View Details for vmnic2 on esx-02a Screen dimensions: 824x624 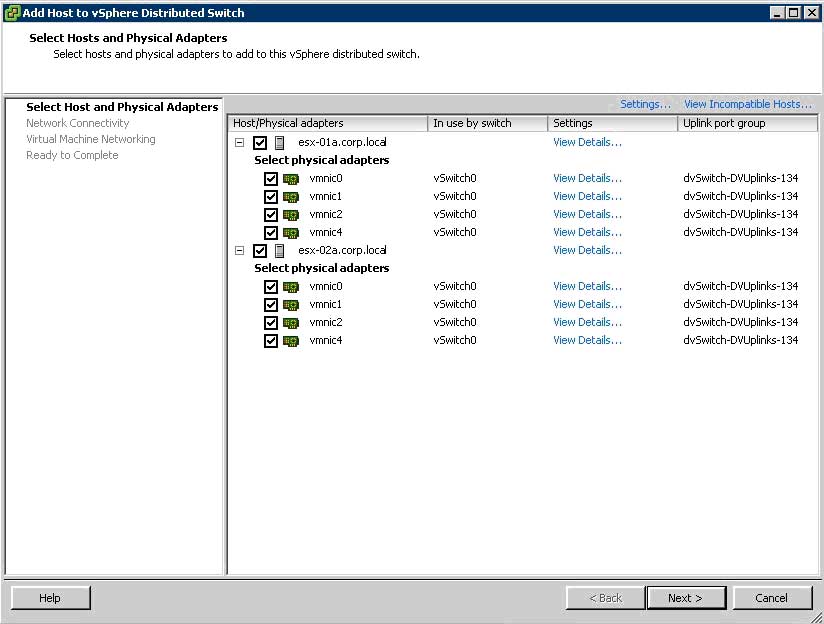(587, 322)
